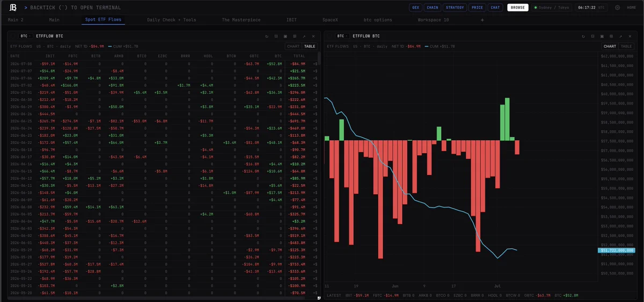Open the SpaceX workspace tab

point(330,20)
